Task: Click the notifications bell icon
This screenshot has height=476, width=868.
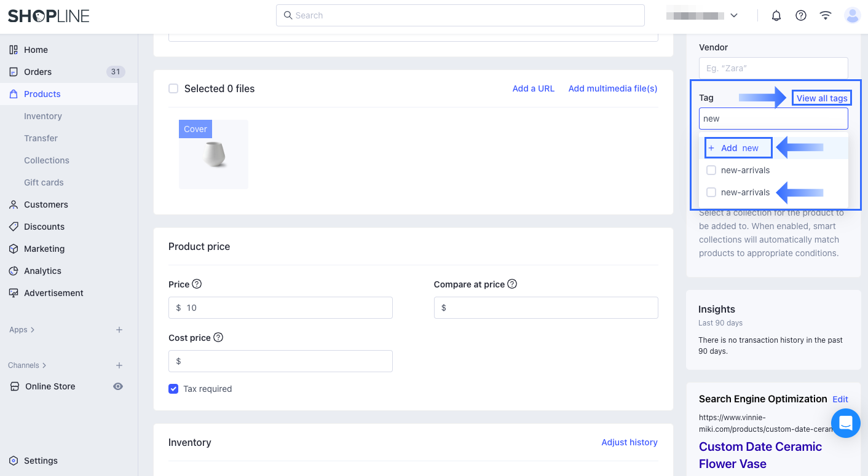Action: 776,16
